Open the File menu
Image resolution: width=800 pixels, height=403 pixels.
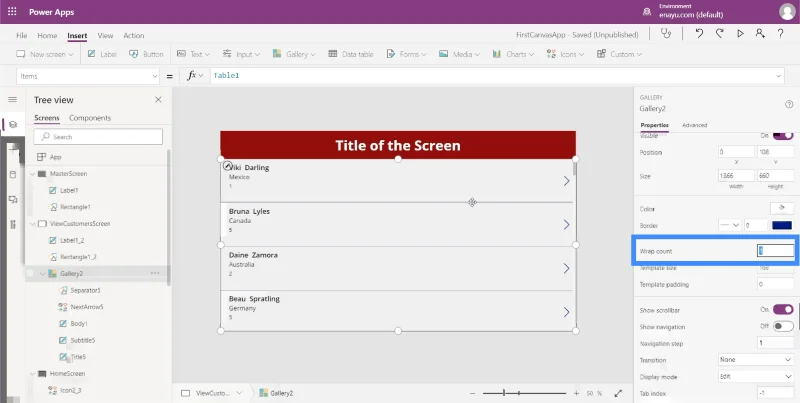pos(21,35)
